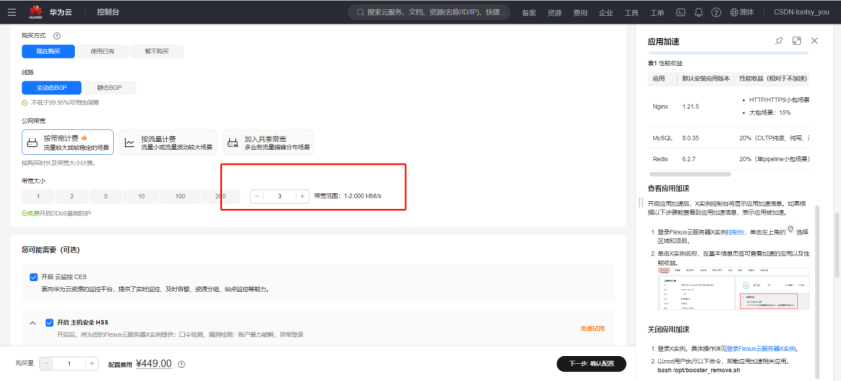Viewport: 841px width, 381px height.
Task: Open 登录Flexus云服务器X实例 link
Action: pos(762,348)
